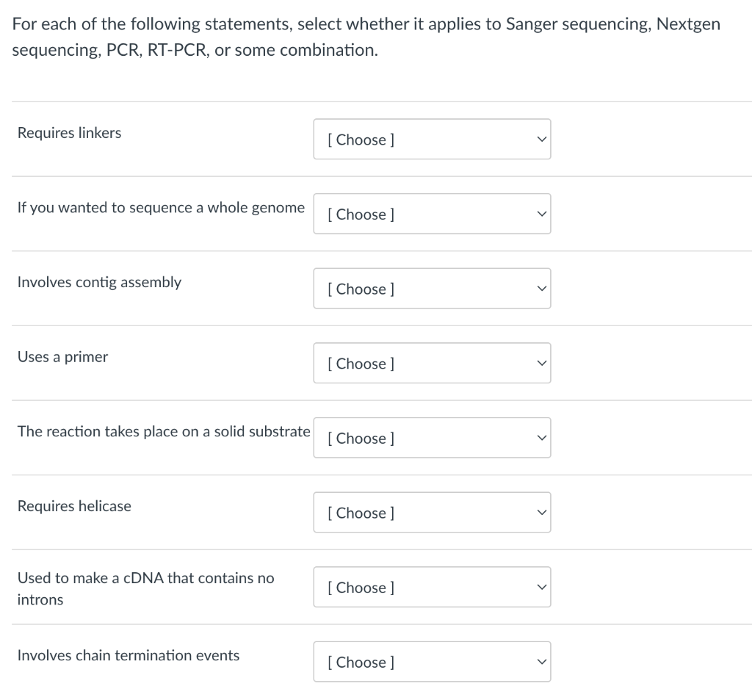Image resolution: width=752 pixels, height=700 pixels.
Task: Open the Uses a primer dropdown
Action: pyautogui.click(x=431, y=364)
